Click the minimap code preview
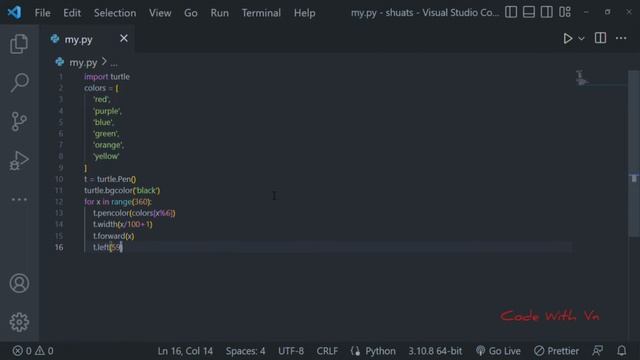 (x=582, y=78)
